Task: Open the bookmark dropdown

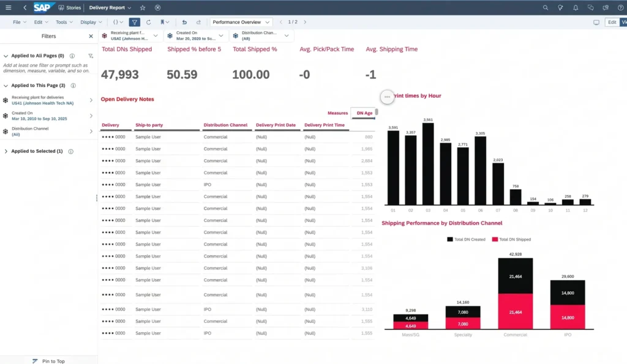Action: (x=165, y=23)
